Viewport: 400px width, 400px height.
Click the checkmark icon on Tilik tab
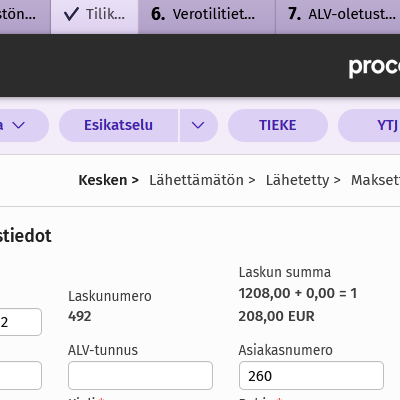(x=71, y=14)
